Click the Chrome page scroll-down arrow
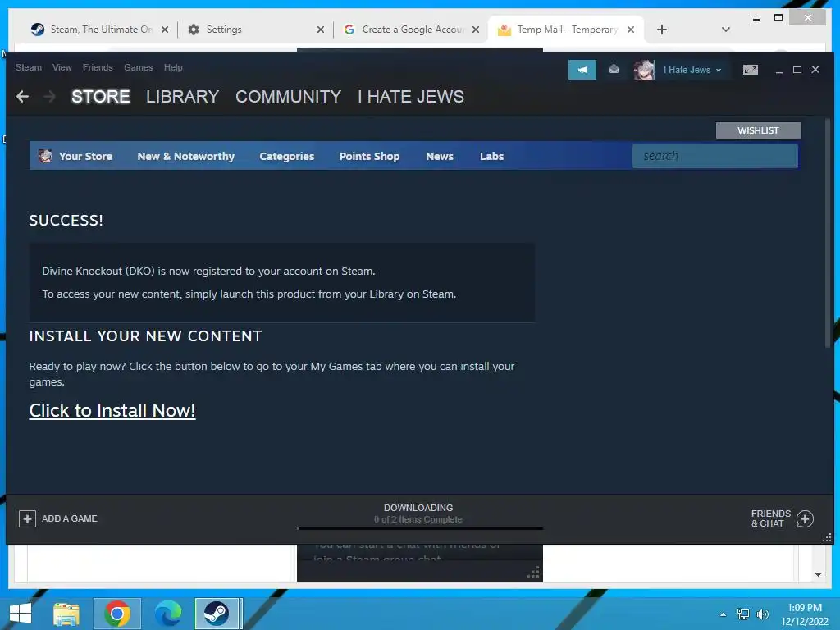840x630 pixels. 818,575
